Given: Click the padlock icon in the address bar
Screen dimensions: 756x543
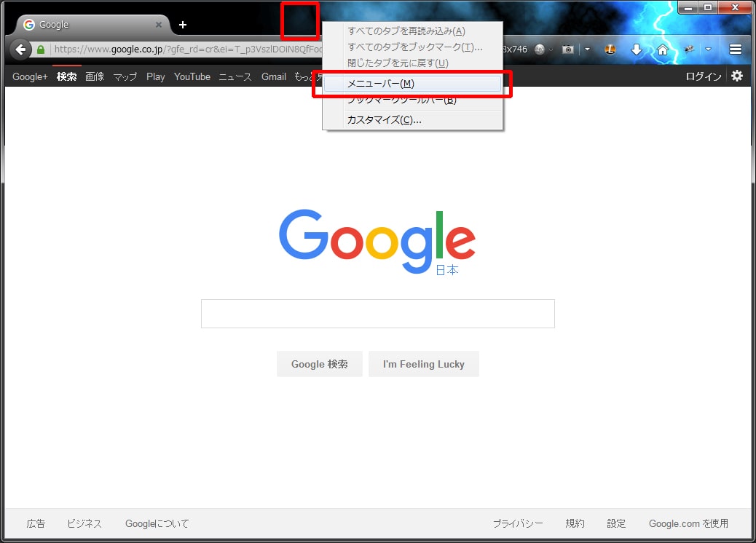Looking at the screenshot, I should point(40,49).
